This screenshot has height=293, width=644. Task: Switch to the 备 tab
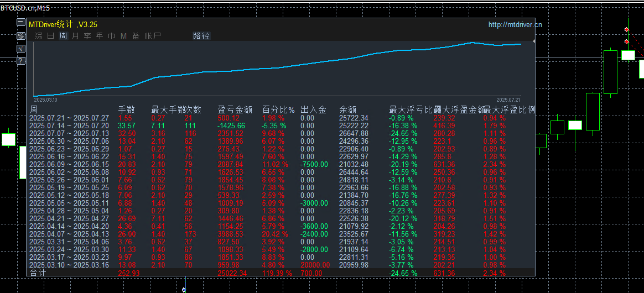(x=136, y=36)
